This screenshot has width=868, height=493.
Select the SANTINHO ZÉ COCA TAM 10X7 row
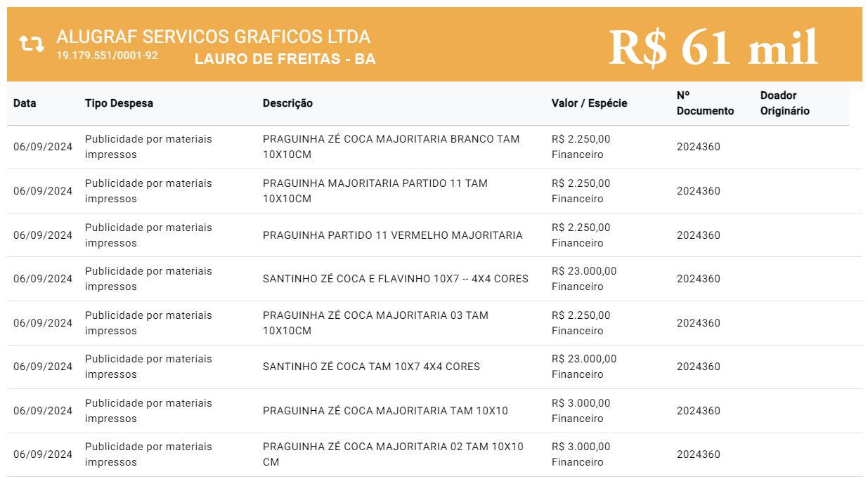pos(371,367)
